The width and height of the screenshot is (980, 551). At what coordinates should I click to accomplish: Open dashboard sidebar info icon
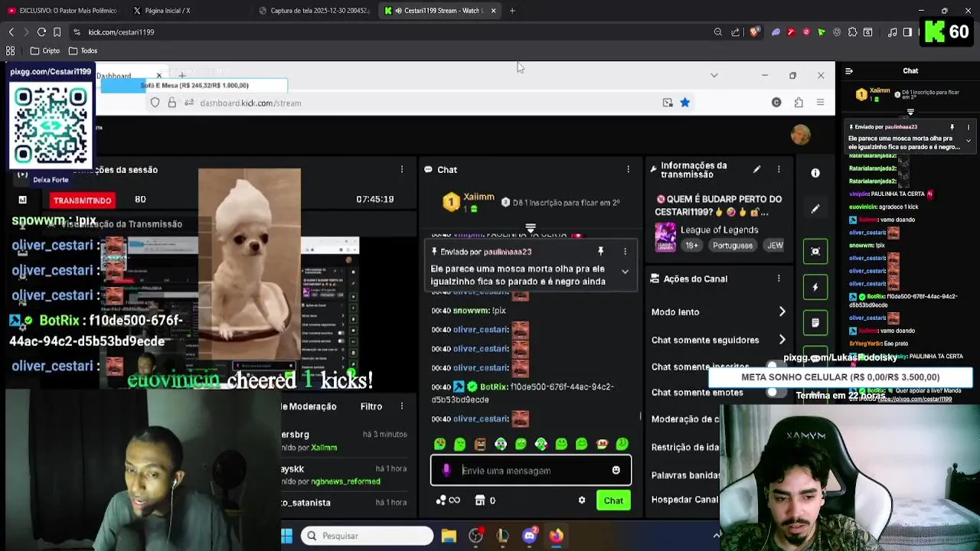pyautogui.click(x=815, y=173)
